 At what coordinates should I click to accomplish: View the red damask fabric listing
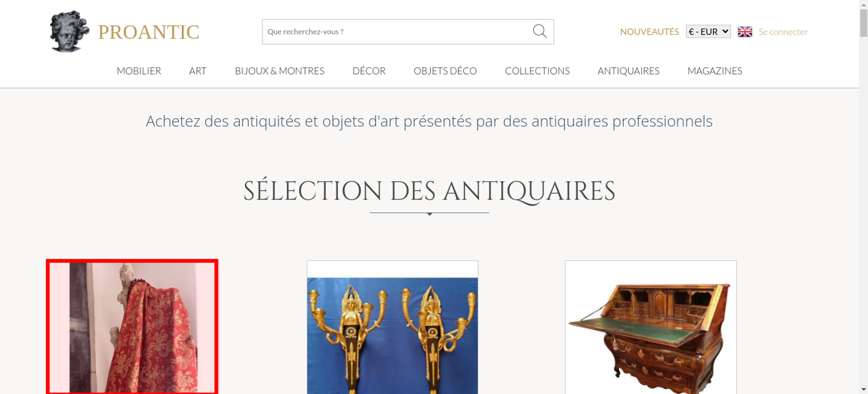132,327
